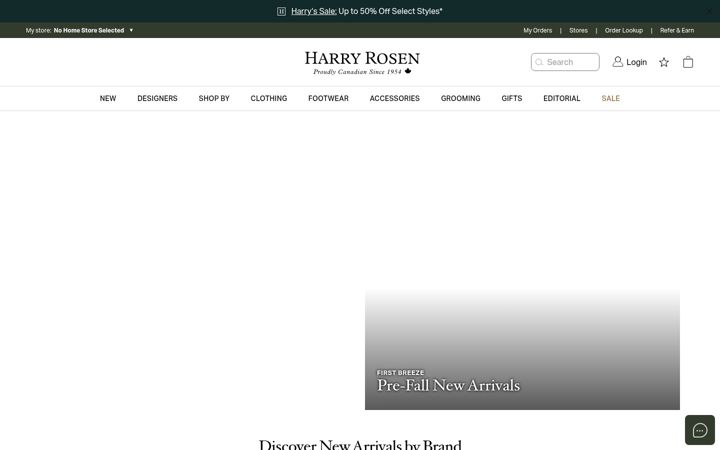Open the shopping bag icon
The height and width of the screenshot is (450, 720).
(x=687, y=62)
